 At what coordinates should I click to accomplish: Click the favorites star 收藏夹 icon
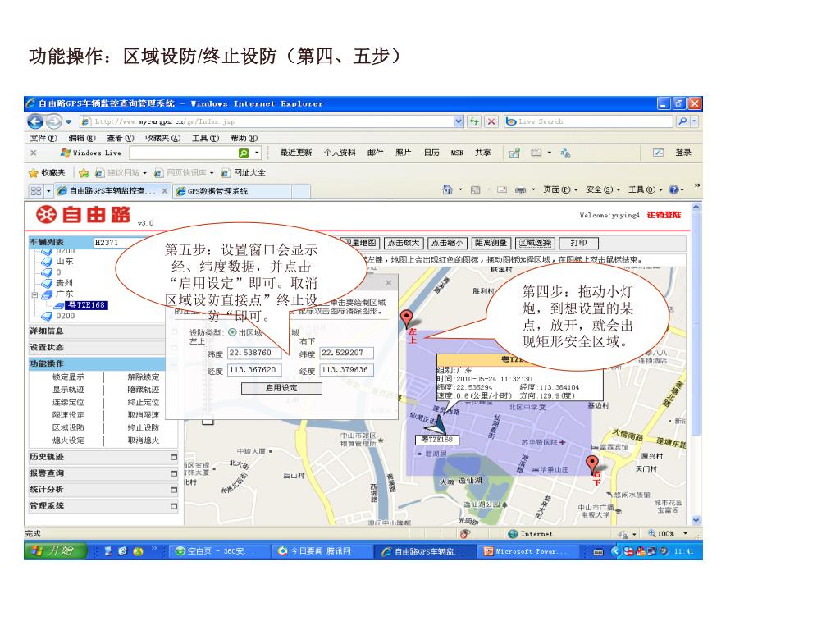coord(34,173)
